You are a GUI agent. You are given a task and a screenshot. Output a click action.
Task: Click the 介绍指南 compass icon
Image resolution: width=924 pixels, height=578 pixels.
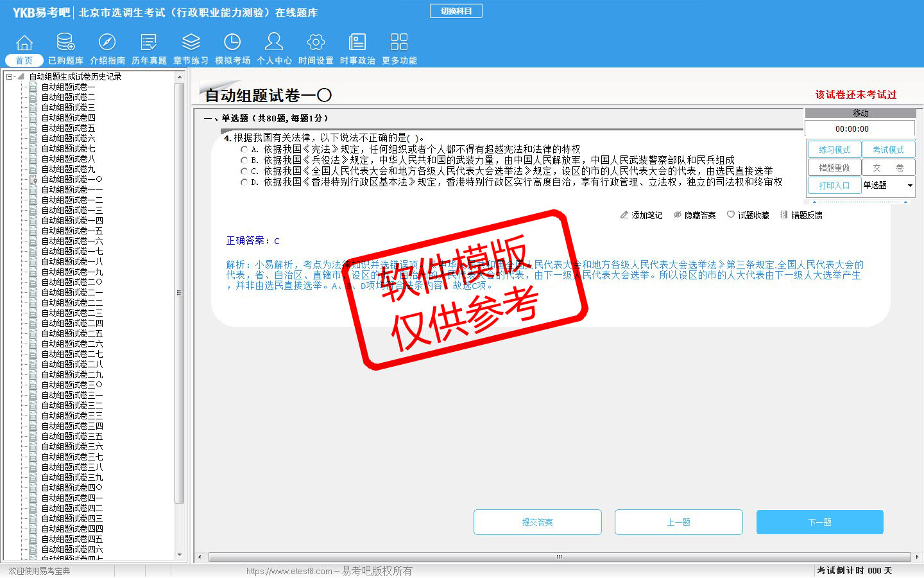[107, 43]
